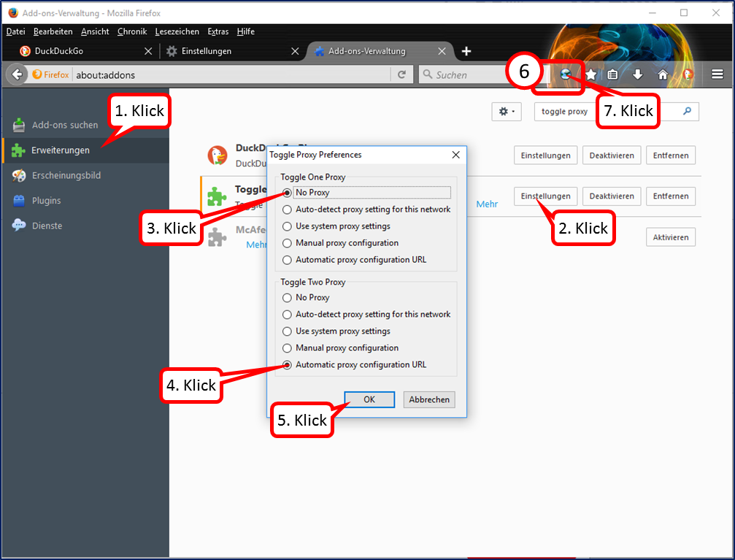Open the hamburger menu icon
Image resolution: width=735 pixels, height=560 pixels.
pos(717,74)
